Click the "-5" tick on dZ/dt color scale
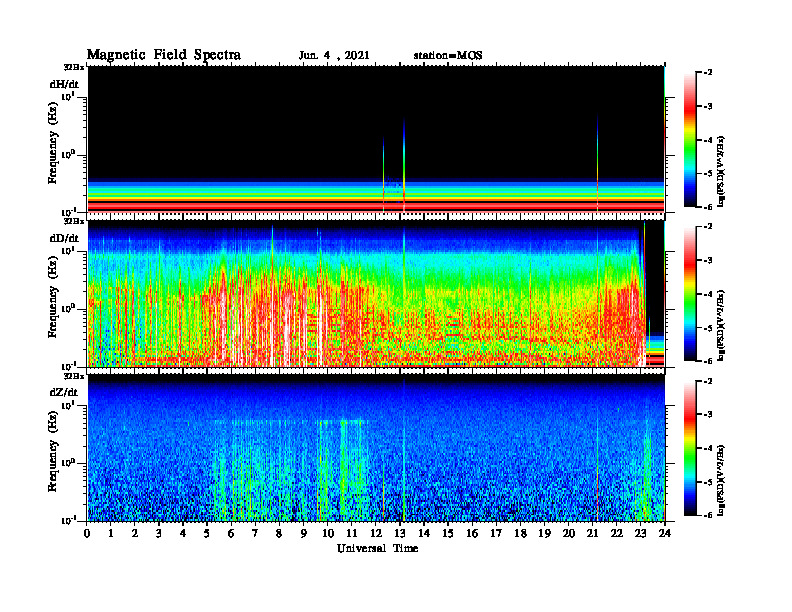 (707, 482)
